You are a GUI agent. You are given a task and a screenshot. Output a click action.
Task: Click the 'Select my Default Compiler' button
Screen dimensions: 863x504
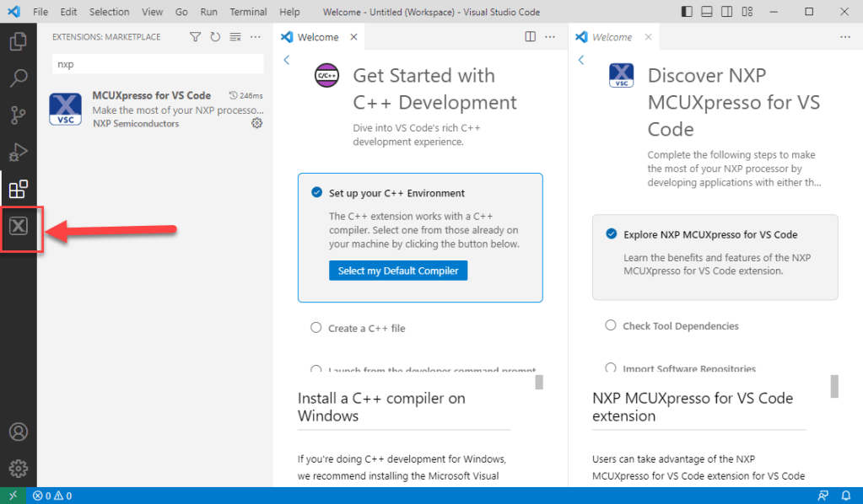click(398, 271)
